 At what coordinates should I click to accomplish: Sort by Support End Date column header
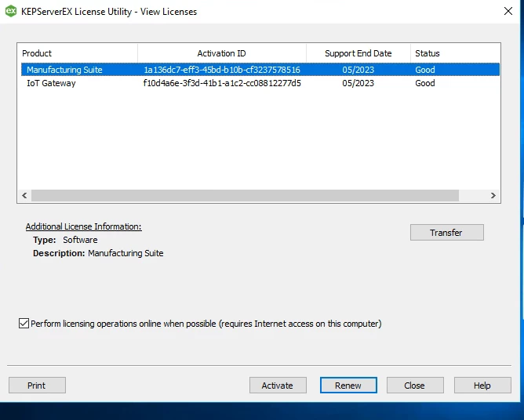358,53
